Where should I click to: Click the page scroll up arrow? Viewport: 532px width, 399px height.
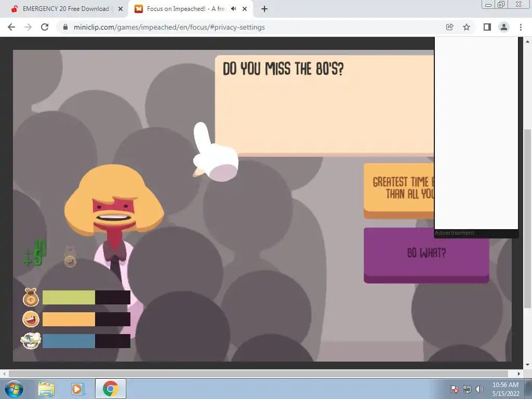pyautogui.click(x=527, y=42)
